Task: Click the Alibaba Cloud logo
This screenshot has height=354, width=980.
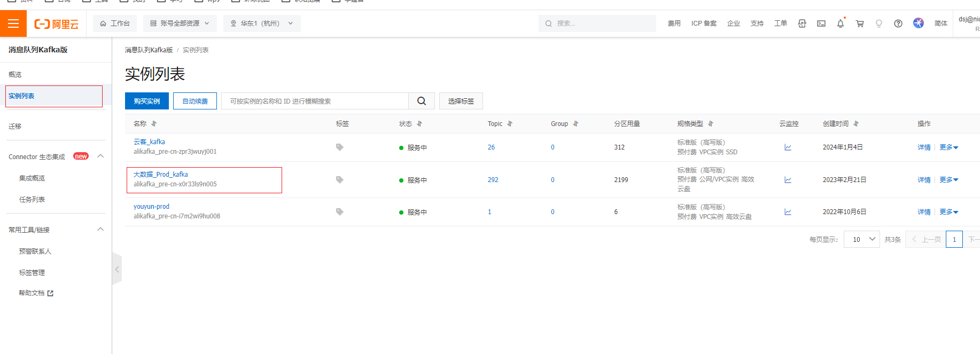Action: point(56,24)
